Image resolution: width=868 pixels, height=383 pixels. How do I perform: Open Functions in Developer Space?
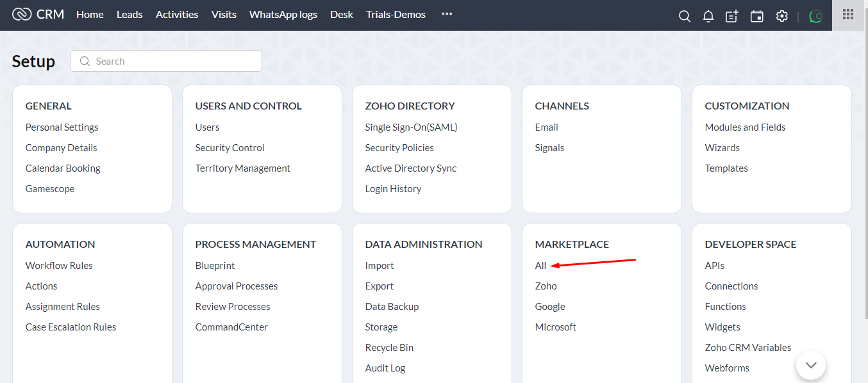pos(726,307)
